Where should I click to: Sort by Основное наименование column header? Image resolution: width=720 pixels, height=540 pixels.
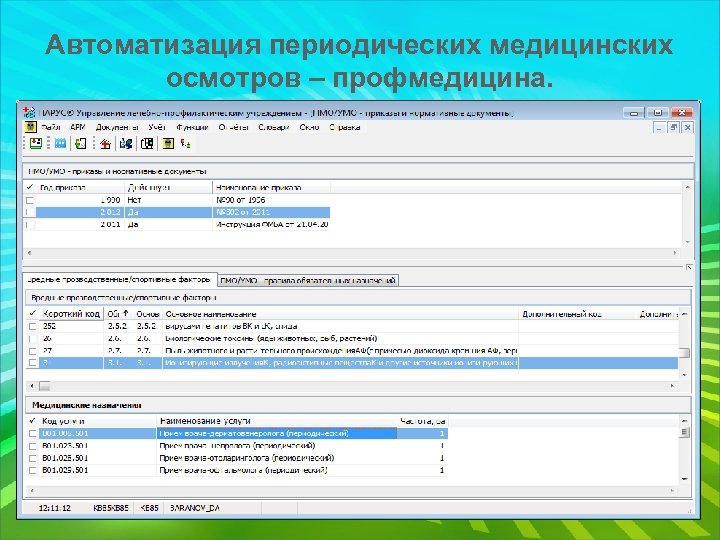click(x=340, y=314)
